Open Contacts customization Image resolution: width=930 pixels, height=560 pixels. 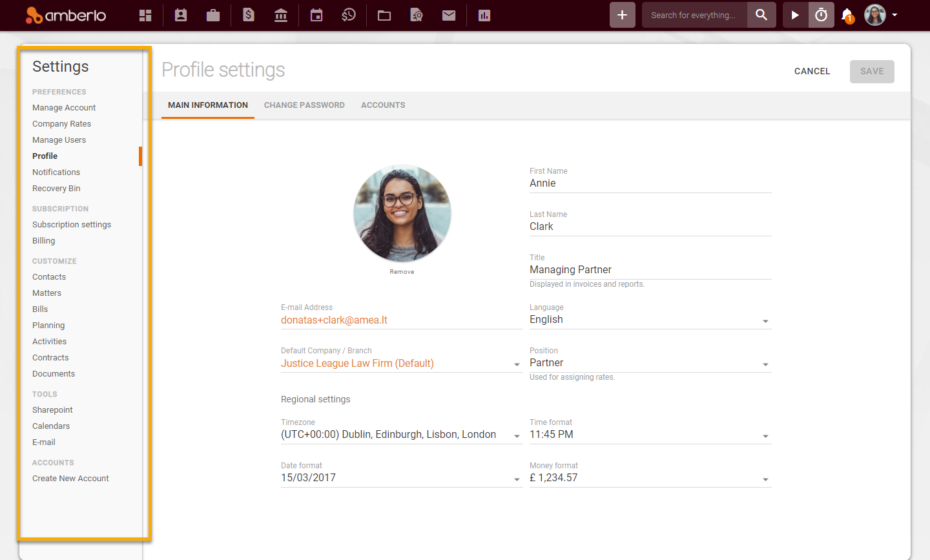[x=49, y=277]
